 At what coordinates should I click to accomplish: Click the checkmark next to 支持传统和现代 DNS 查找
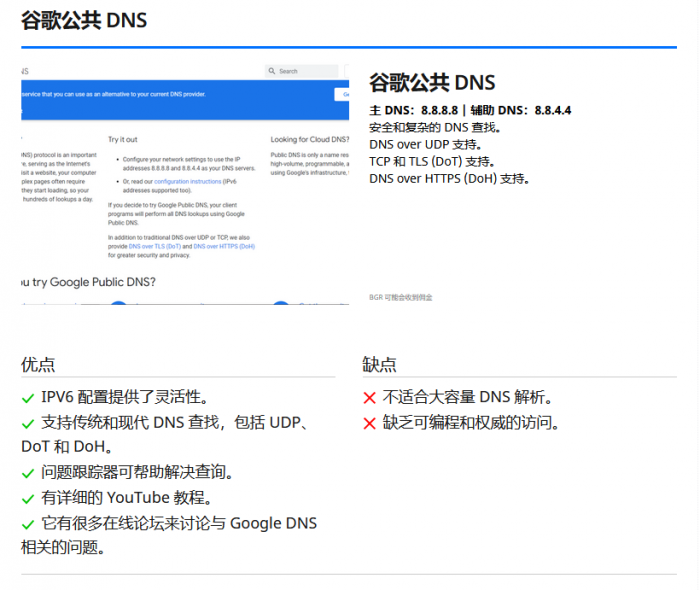[28, 423]
